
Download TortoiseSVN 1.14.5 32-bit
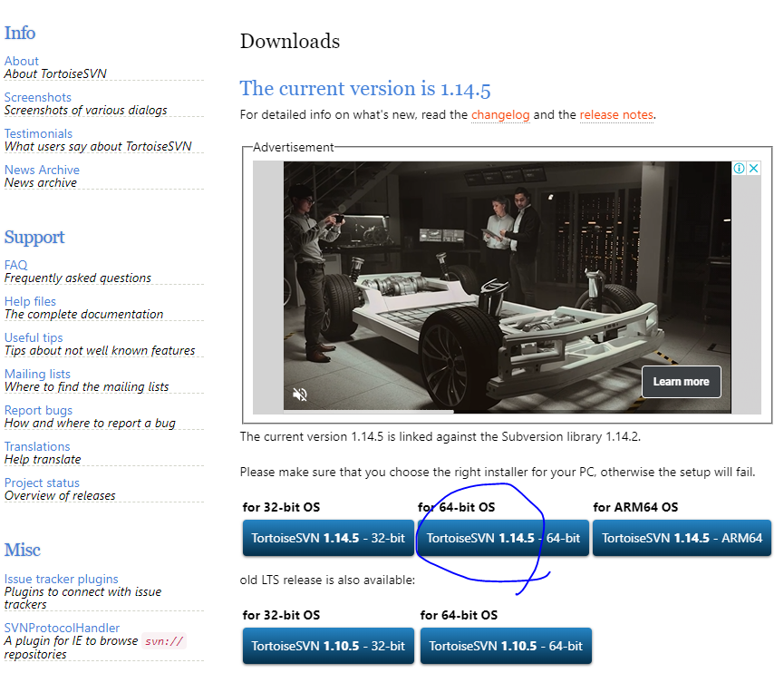click(x=328, y=538)
